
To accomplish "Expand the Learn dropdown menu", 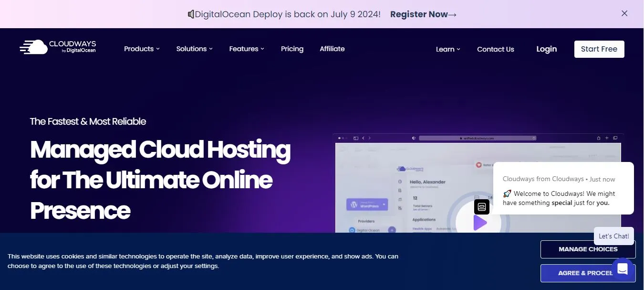I will pyautogui.click(x=447, y=49).
